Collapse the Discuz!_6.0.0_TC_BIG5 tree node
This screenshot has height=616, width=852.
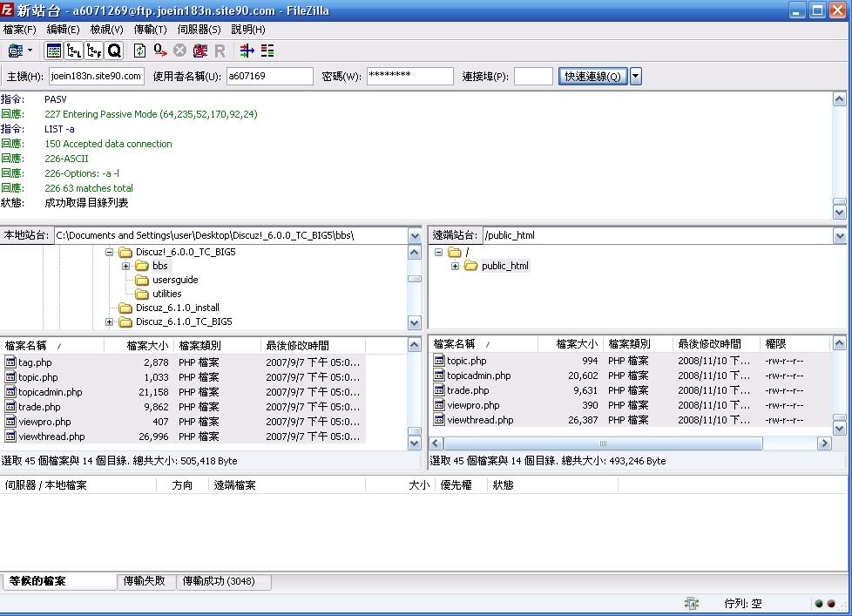tap(109, 252)
